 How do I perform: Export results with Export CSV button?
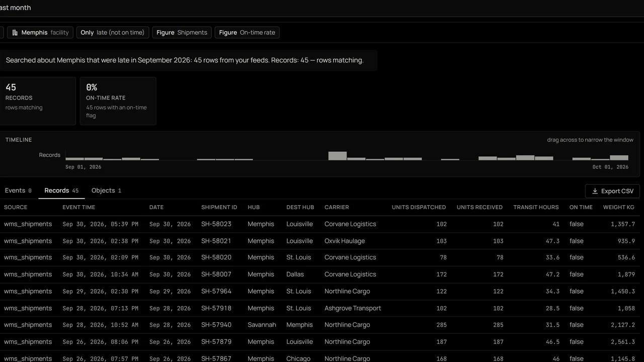612,191
